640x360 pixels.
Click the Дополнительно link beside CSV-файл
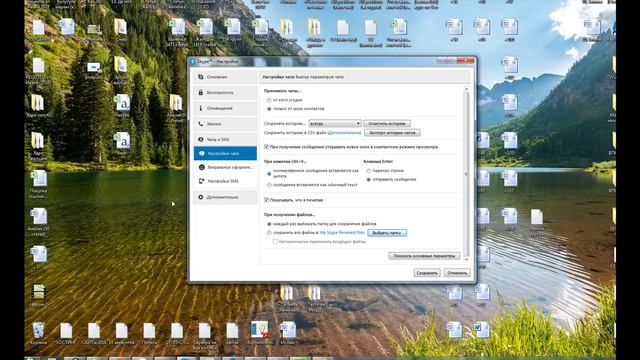(344, 133)
